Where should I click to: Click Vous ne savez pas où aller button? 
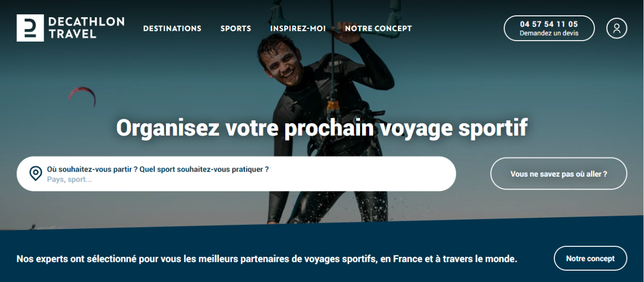pos(559,174)
